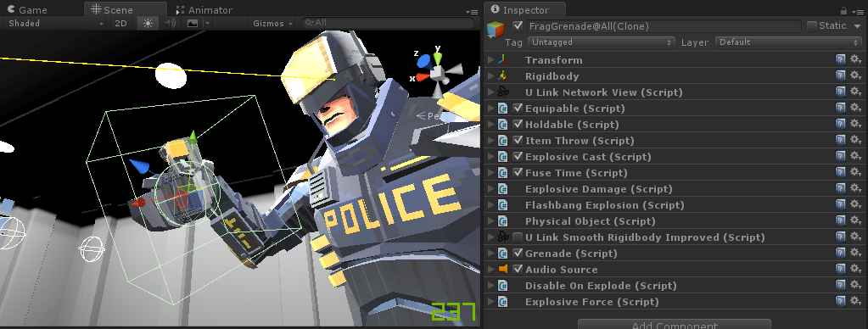
Task: Click the GameObject cube icon
Action: coord(496,30)
